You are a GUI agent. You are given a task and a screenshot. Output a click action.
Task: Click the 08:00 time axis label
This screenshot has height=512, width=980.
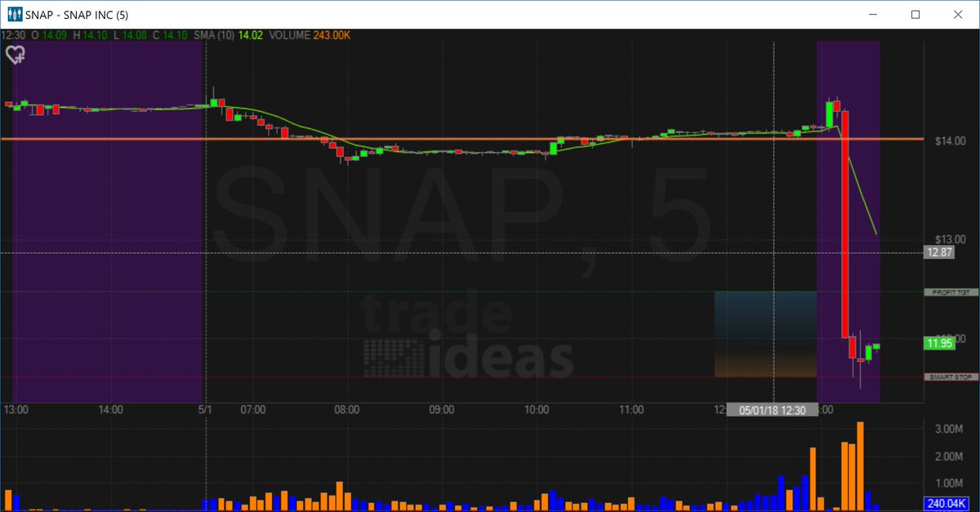348,410
